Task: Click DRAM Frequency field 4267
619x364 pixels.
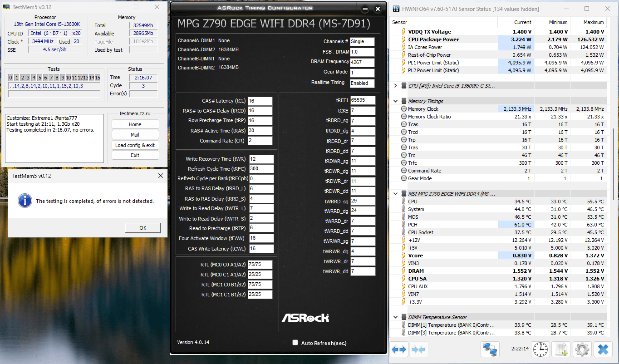Action: point(362,62)
